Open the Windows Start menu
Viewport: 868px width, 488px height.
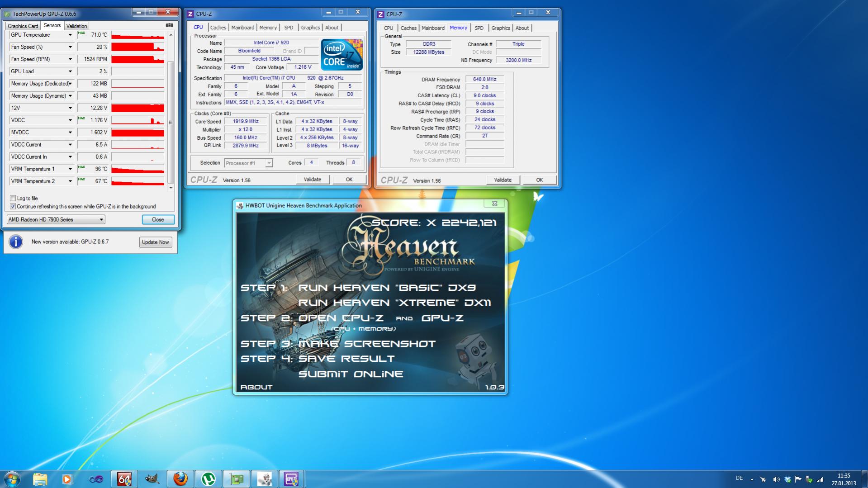point(12,479)
